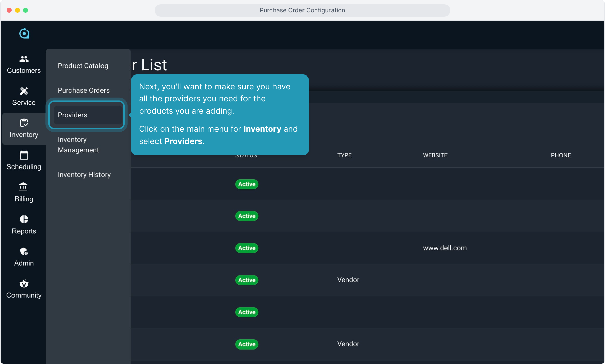Select the Service tools icon
This screenshot has height=364, width=605.
point(24,91)
